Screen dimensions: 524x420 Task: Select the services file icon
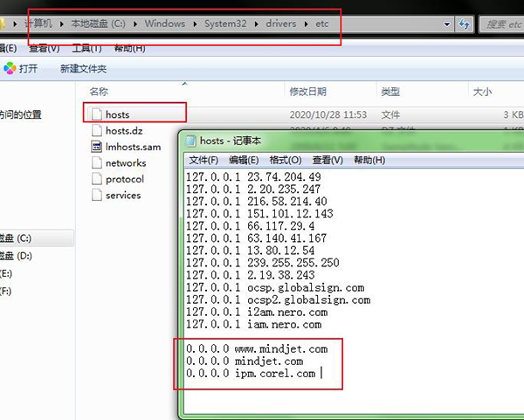pos(97,195)
